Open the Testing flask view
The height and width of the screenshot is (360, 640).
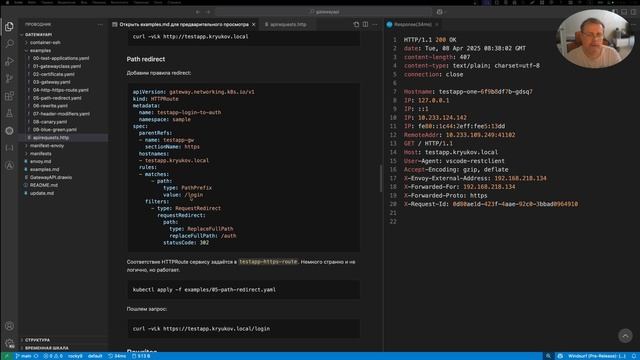pyautogui.click(x=9, y=113)
